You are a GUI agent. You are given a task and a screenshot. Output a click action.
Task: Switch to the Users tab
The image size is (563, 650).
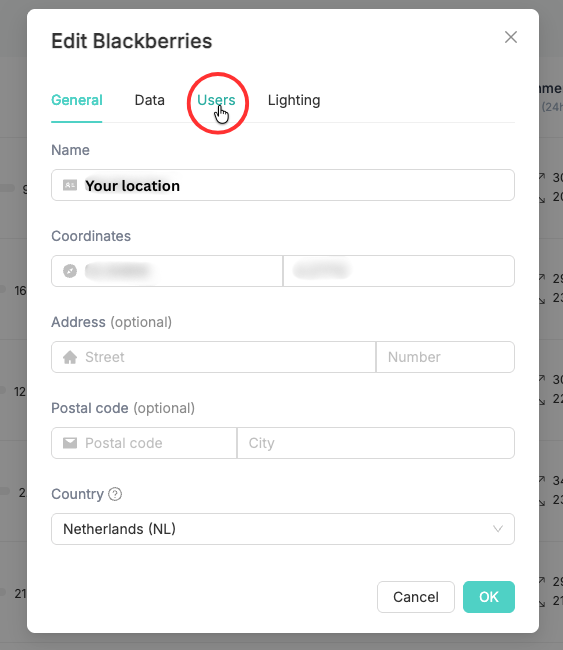pyautogui.click(x=216, y=100)
